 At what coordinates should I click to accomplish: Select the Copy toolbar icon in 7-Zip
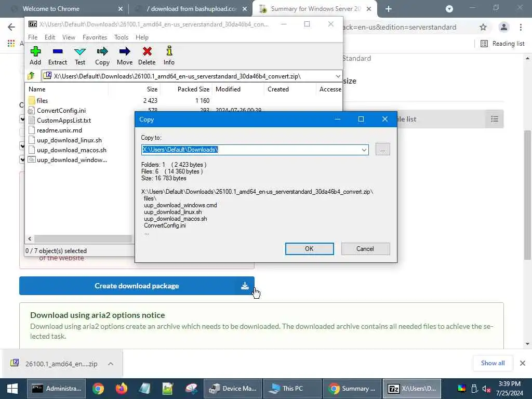pos(102,56)
